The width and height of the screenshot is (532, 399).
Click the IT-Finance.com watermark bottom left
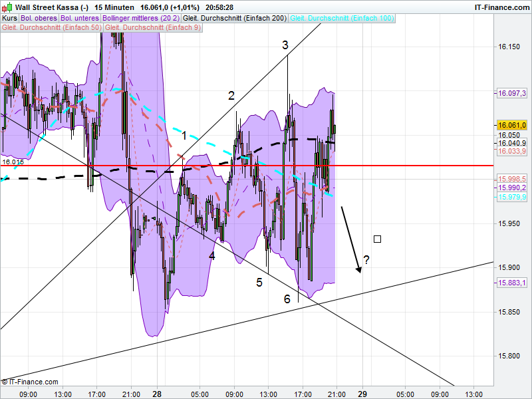tap(31, 382)
